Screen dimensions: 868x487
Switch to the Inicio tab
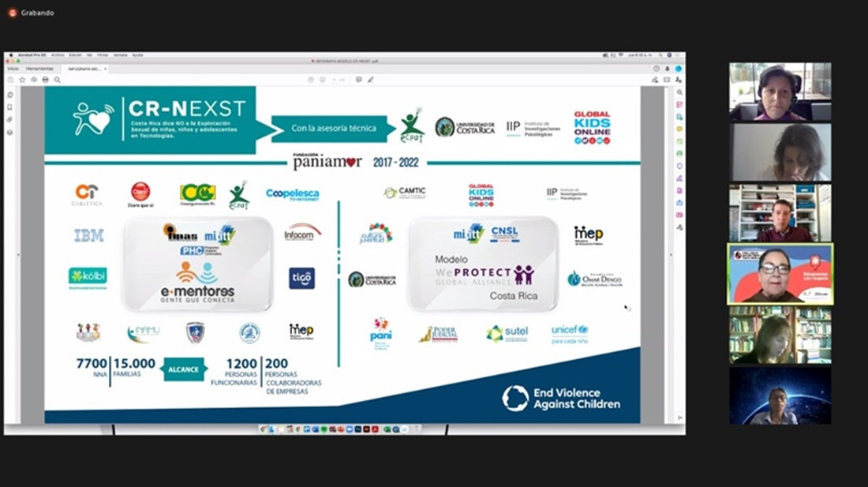point(13,69)
